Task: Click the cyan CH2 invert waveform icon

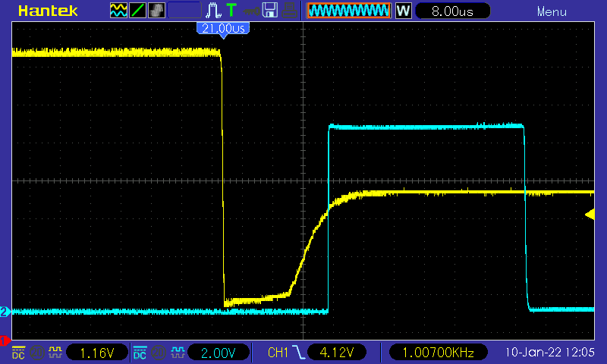Action: tap(178, 353)
